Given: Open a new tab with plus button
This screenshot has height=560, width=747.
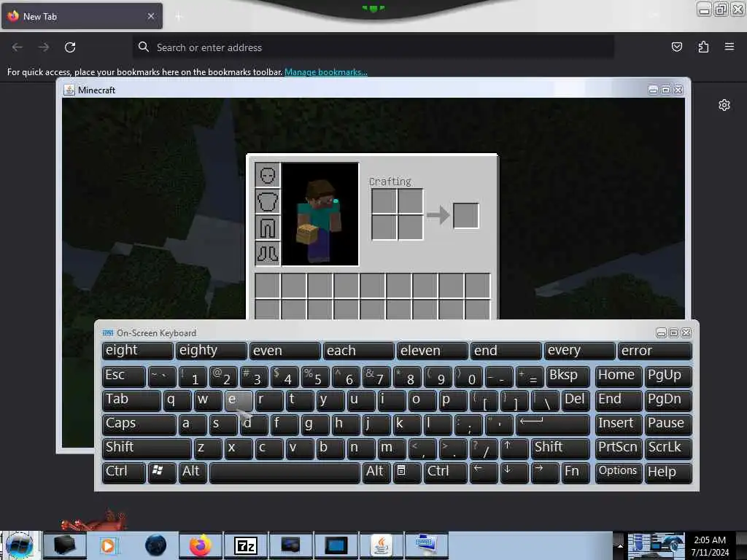Looking at the screenshot, I should (x=179, y=17).
